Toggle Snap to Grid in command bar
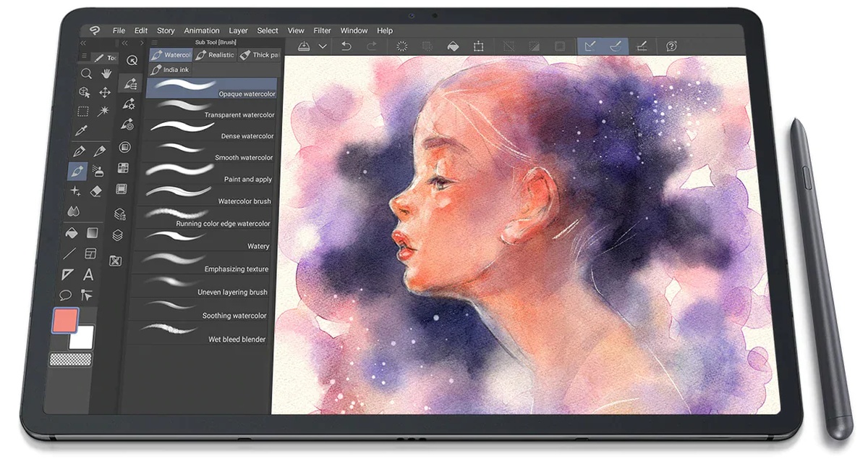The width and height of the screenshot is (868, 467). (641, 46)
